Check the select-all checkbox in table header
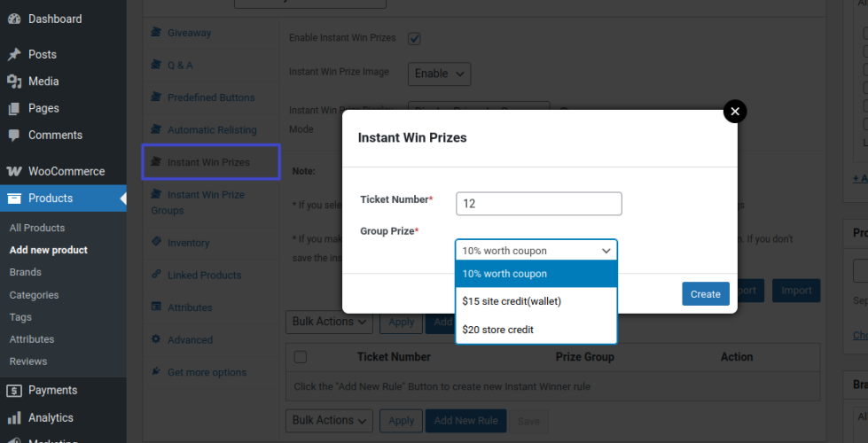The image size is (868, 443). pos(300,357)
